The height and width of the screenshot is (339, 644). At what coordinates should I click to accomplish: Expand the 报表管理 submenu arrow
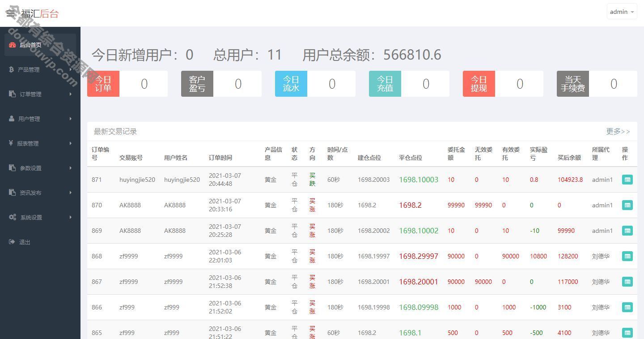point(71,143)
